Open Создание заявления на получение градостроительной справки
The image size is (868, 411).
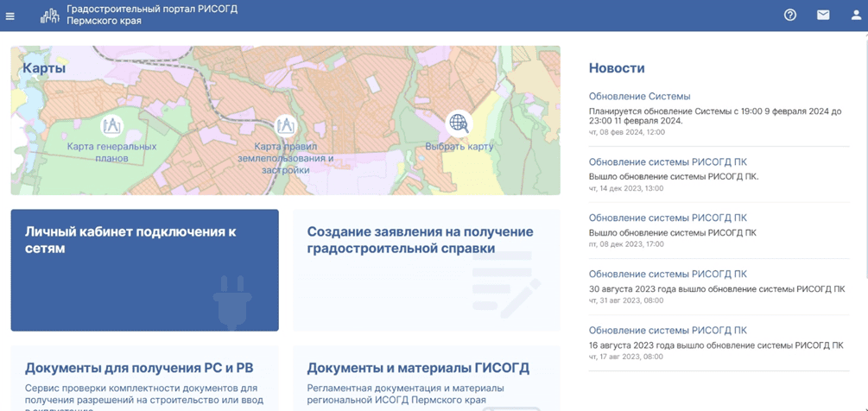426,269
